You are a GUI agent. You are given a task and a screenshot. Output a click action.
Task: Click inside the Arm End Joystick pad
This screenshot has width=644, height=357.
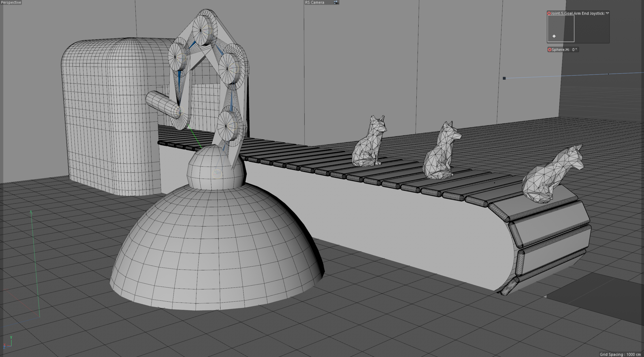[x=563, y=26]
